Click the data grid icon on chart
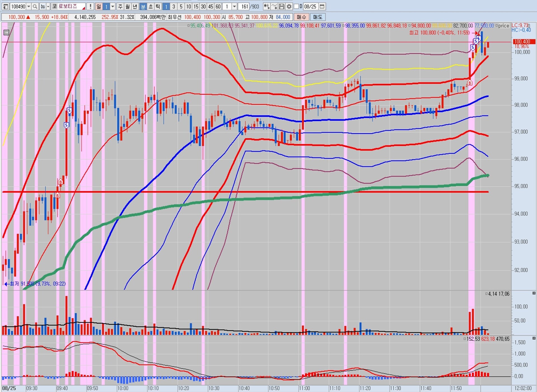The width and height of the screenshot is (537, 392). [x=6, y=32]
